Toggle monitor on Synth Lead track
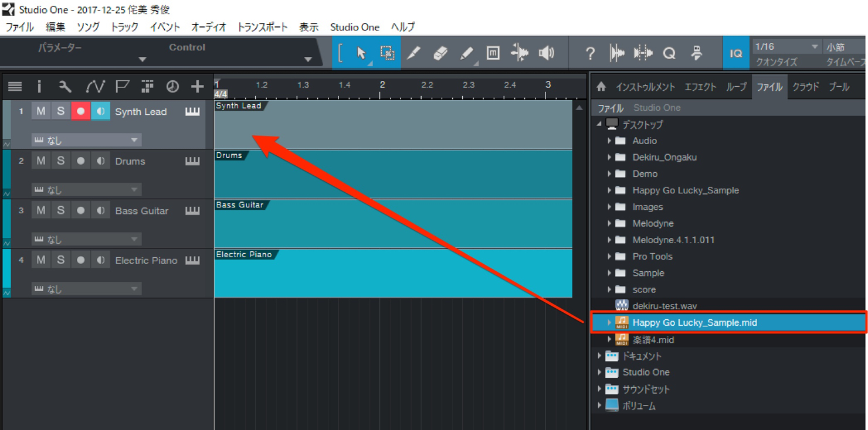The width and height of the screenshot is (868, 430). 100,111
